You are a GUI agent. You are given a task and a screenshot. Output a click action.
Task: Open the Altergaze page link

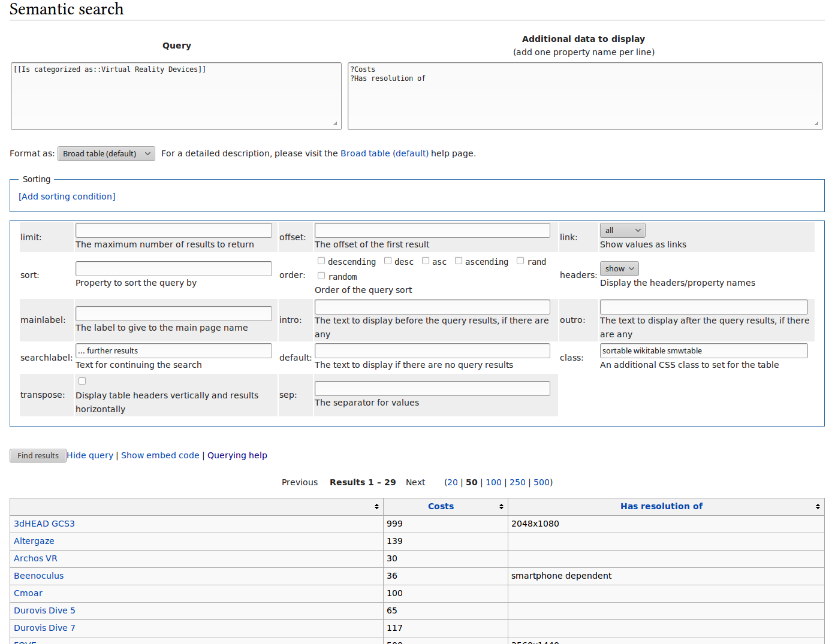(x=34, y=541)
